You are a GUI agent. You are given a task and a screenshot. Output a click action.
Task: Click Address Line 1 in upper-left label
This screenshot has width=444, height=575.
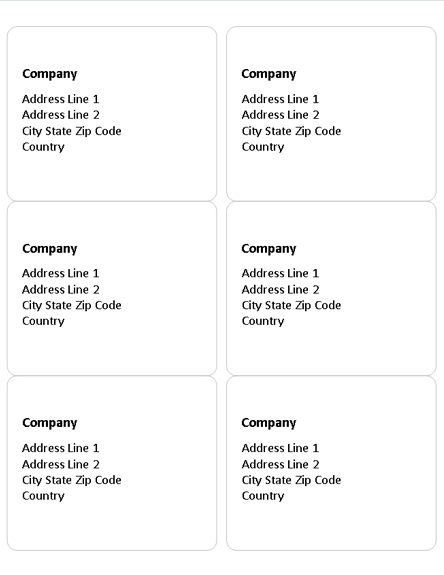coord(60,99)
